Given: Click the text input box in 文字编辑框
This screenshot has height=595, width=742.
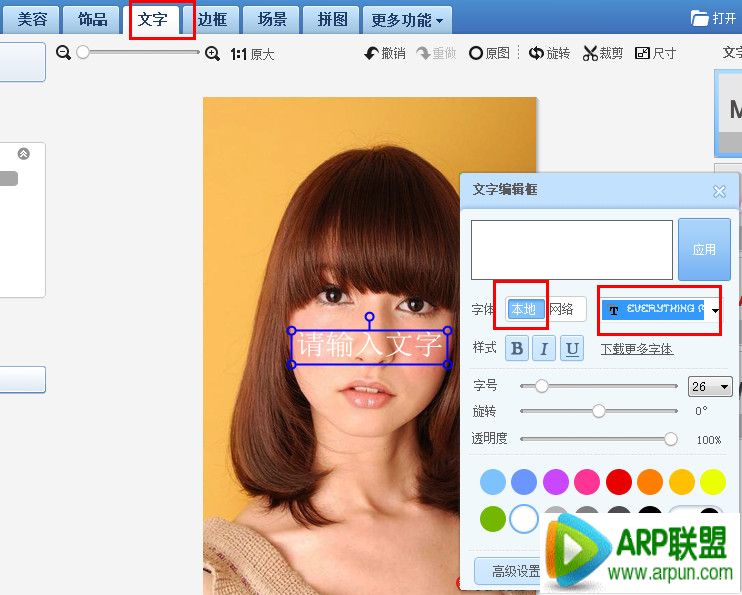Looking at the screenshot, I should (x=571, y=249).
